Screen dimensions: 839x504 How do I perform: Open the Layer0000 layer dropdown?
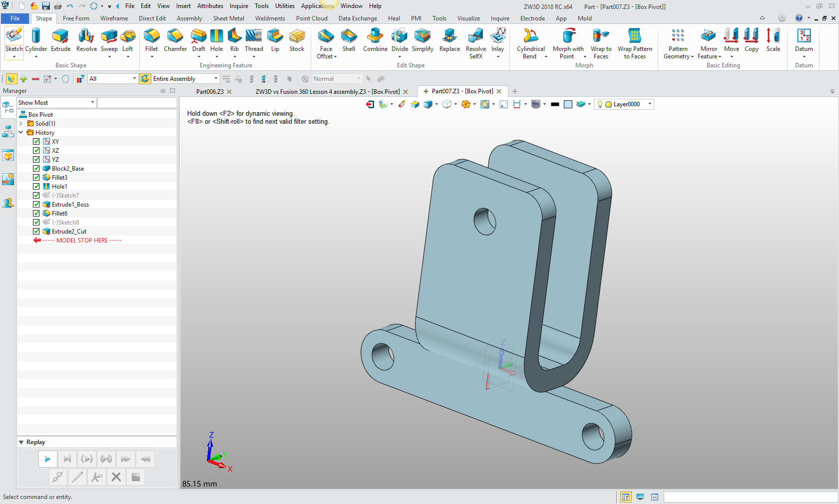point(650,104)
